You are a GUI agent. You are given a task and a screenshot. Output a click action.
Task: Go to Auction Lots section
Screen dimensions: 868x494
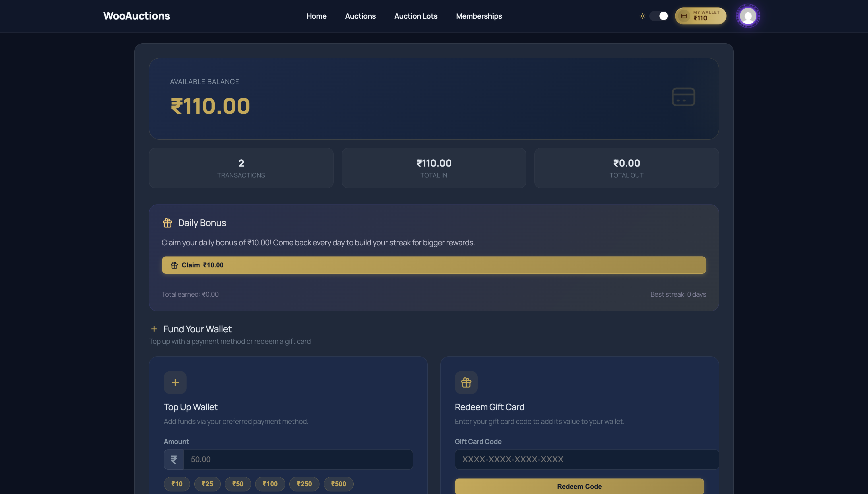click(x=415, y=16)
